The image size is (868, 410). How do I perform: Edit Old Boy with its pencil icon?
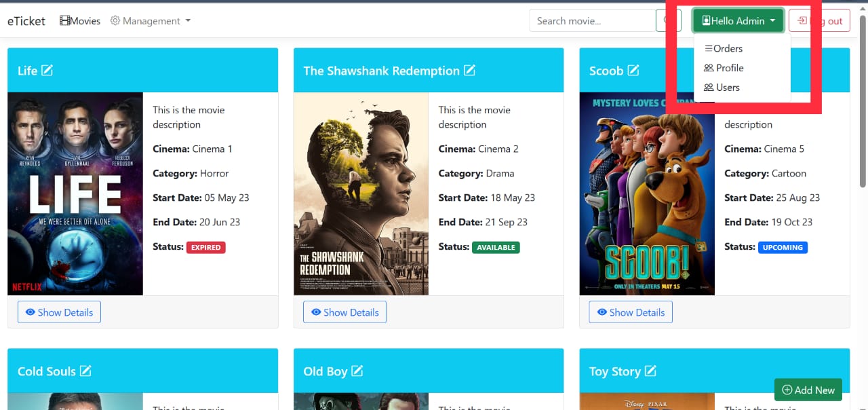[x=357, y=371]
